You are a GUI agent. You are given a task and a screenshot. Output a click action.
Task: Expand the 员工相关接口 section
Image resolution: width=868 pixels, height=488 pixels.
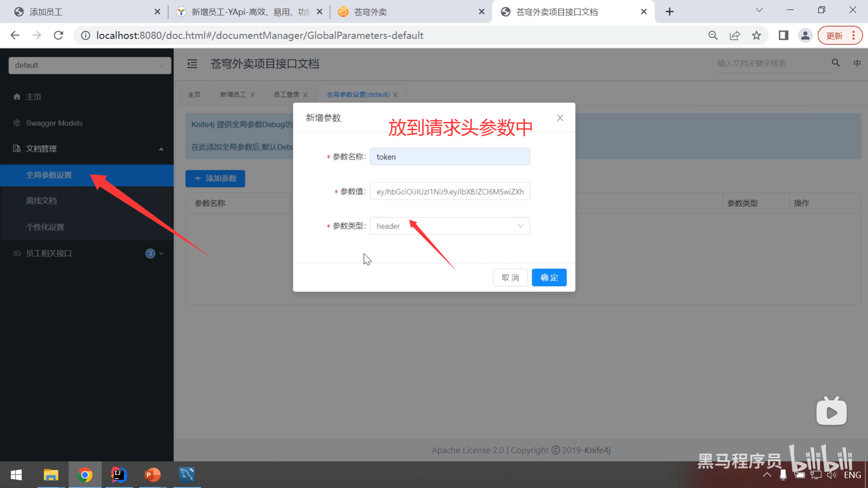(x=161, y=253)
